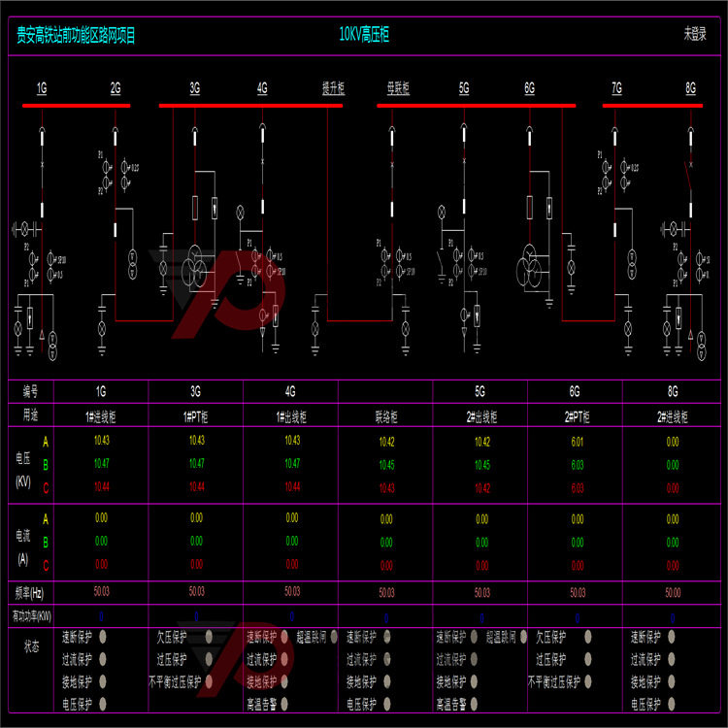Click the 频率(Hz) row header
The image size is (728, 728).
(29, 593)
